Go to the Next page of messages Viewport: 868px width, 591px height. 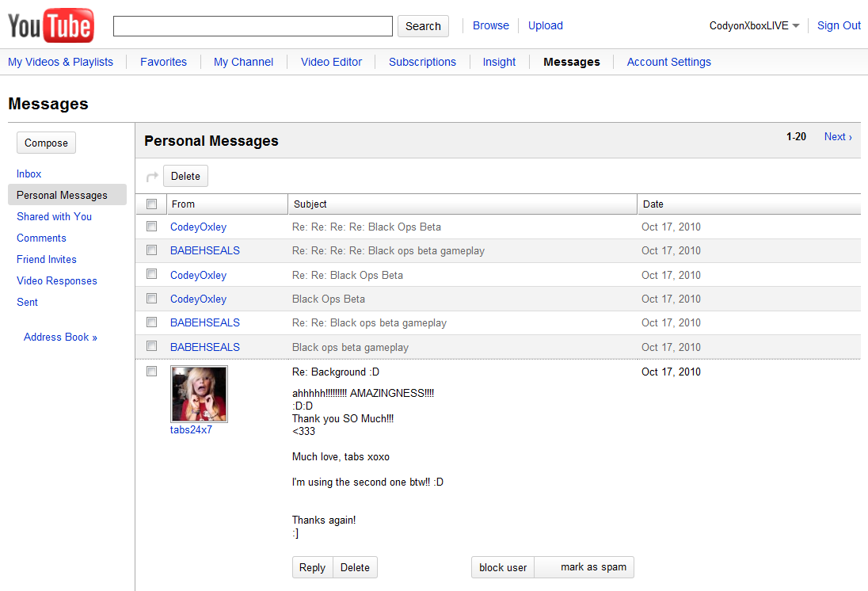pos(837,137)
